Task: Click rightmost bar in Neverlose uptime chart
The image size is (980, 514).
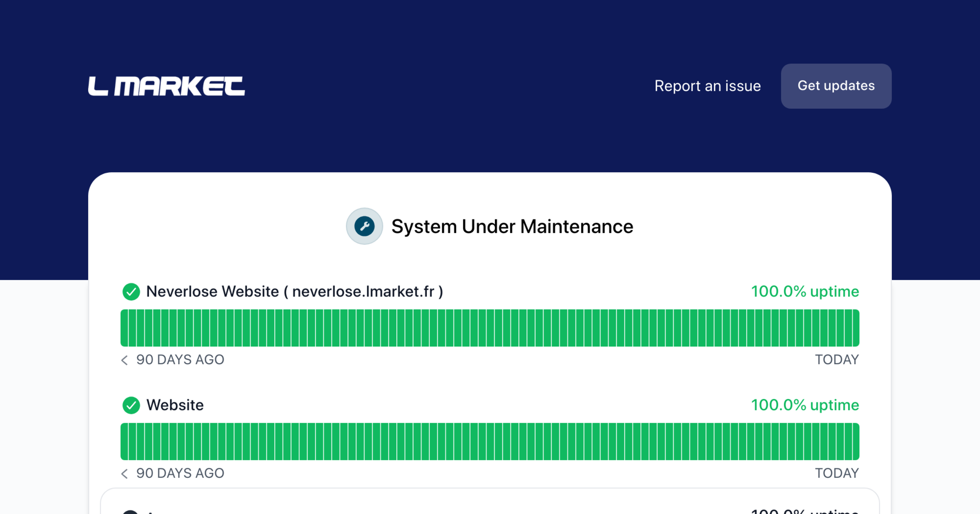Action: [855, 328]
